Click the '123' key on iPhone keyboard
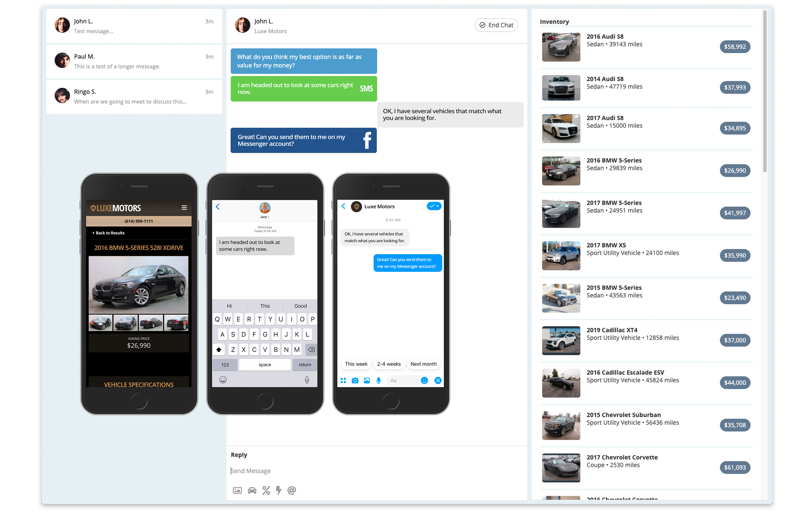The image size is (812, 516). click(x=225, y=365)
